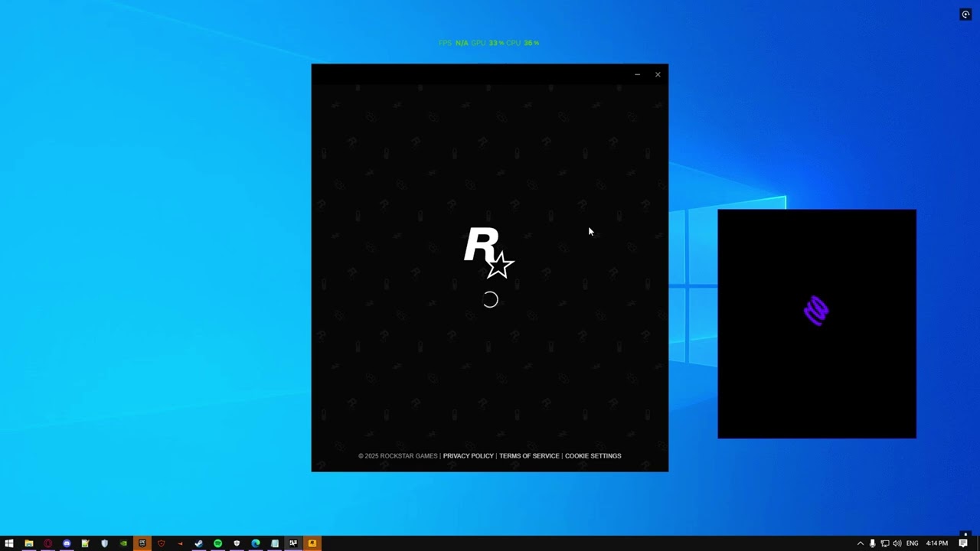This screenshot has width=980, height=551.
Task: Open the clock showing 4:14 PM
Action: (937, 543)
